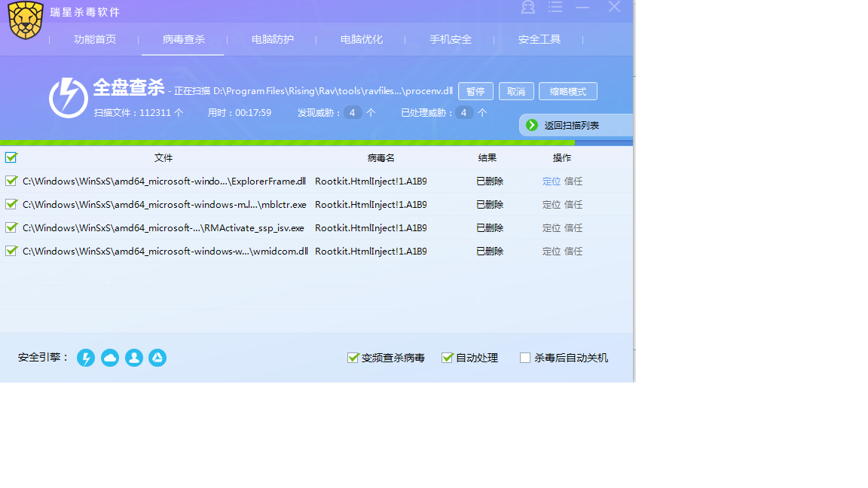The height and width of the screenshot is (488, 868).
Task: Uncheck the 变频查杀病毒 option
Action: pos(353,358)
